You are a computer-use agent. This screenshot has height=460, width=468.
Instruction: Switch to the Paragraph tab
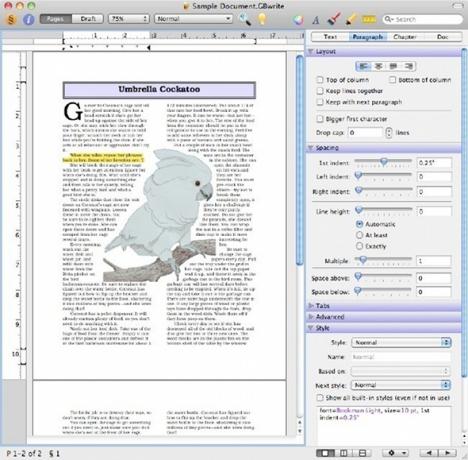368,37
